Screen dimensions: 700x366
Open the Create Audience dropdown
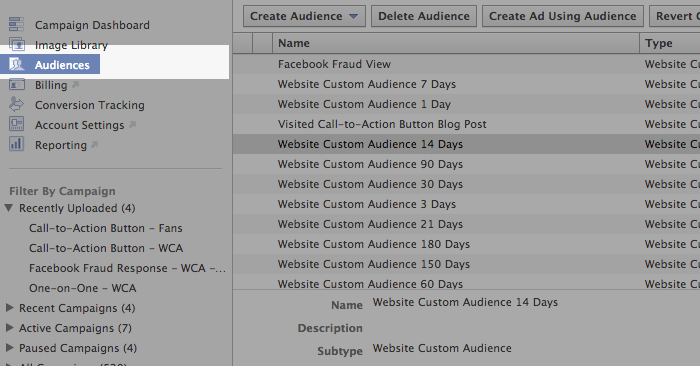tap(304, 16)
